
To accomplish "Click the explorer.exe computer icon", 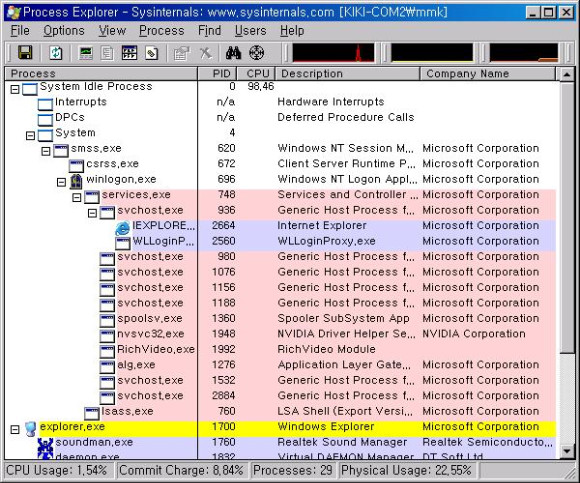I will 30,429.
